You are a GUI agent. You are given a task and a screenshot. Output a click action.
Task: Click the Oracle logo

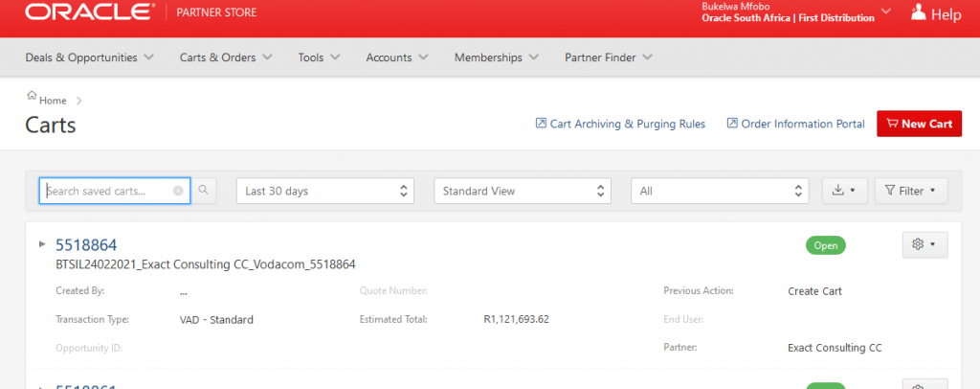pos(89,13)
